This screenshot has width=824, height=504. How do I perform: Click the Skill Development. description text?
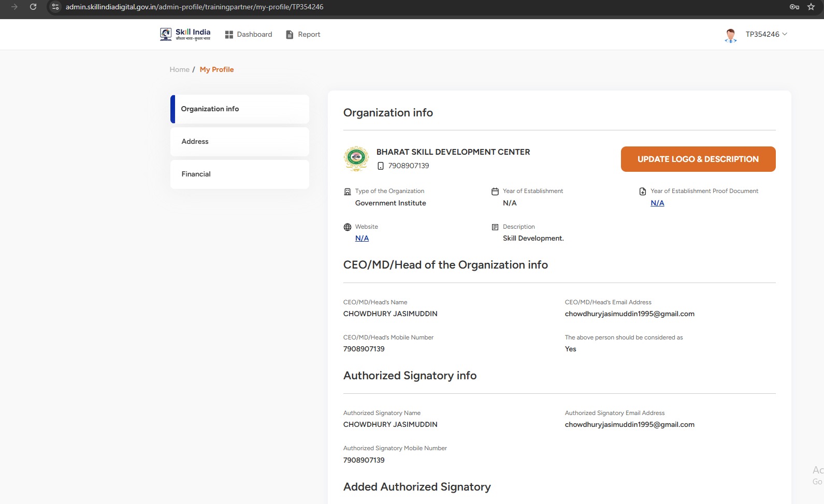coord(533,239)
